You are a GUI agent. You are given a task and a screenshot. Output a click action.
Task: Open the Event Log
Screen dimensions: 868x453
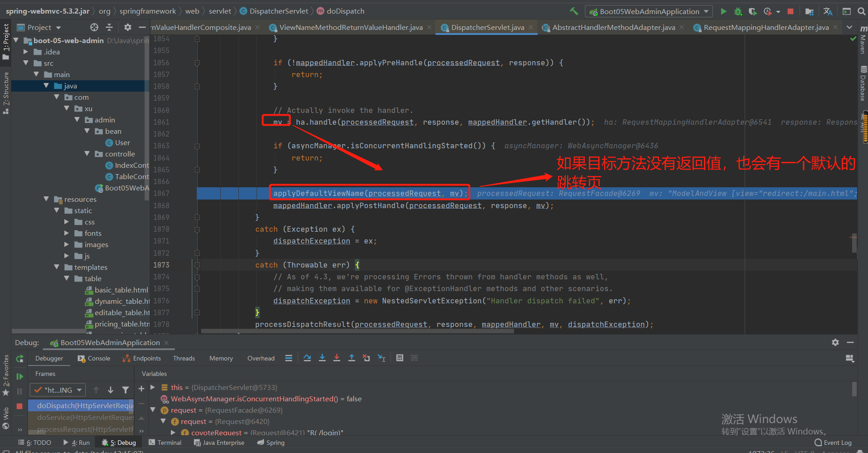(x=833, y=443)
